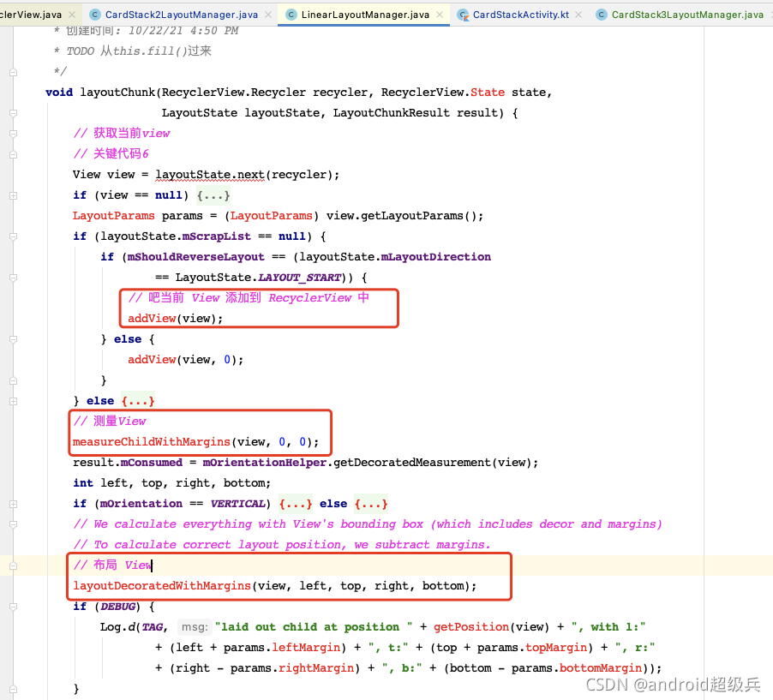Viewport: 773px width, 700px height.
Task: Click the DEBUG constant in if (DEBUG)
Action: tap(117, 607)
